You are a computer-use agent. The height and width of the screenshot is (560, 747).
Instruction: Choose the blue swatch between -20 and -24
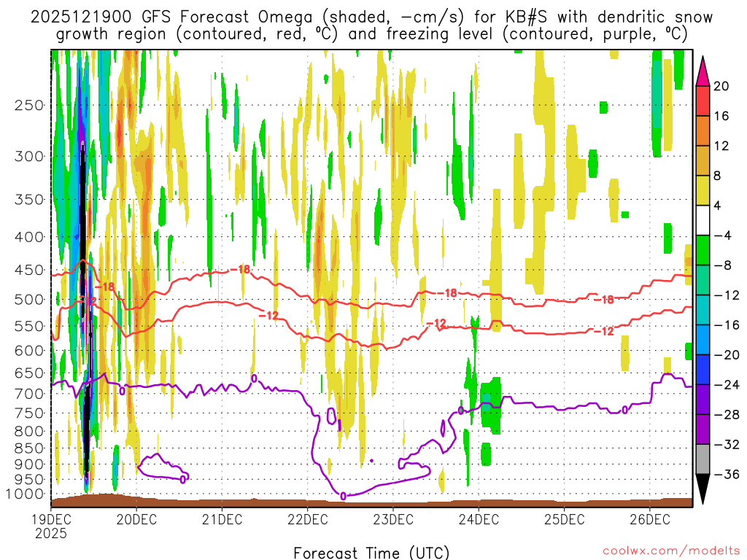pyautogui.click(x=703, y=370)
